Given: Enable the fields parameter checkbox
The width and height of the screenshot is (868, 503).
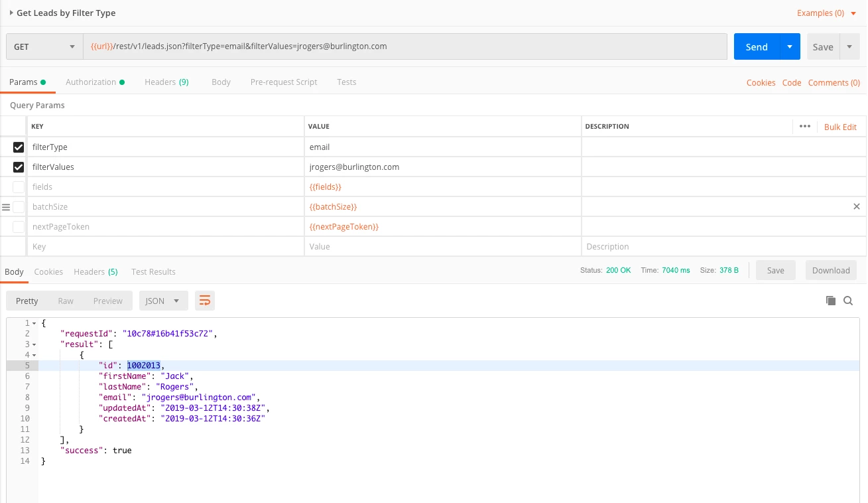Looking at the screenshot, I should click(x=19, y=187).
